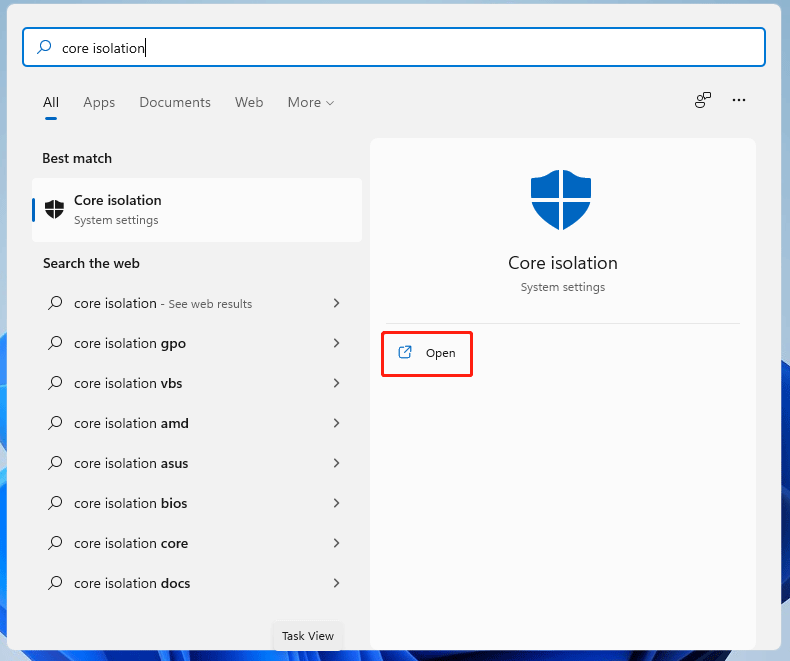Switch to the Web tab

point(249,102)
